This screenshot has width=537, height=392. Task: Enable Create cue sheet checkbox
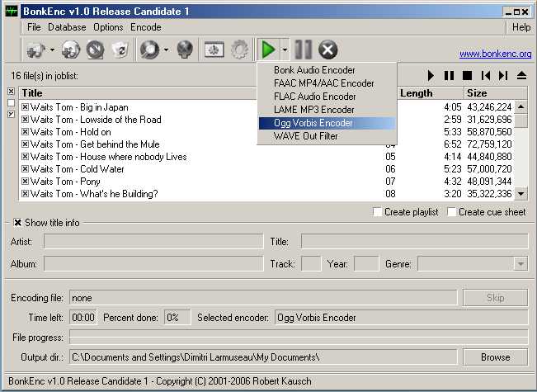point(451,212)
